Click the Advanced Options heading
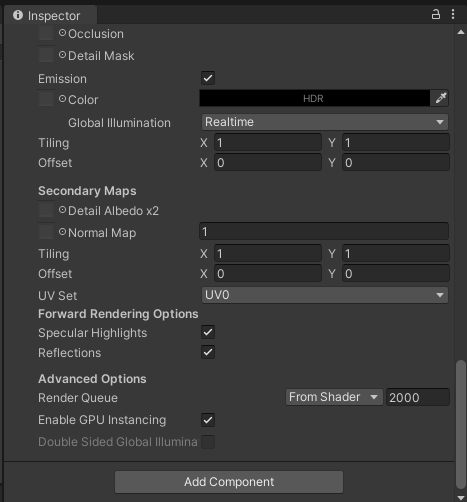The width and height of the screenshot is (467, 502). point(92,379)
